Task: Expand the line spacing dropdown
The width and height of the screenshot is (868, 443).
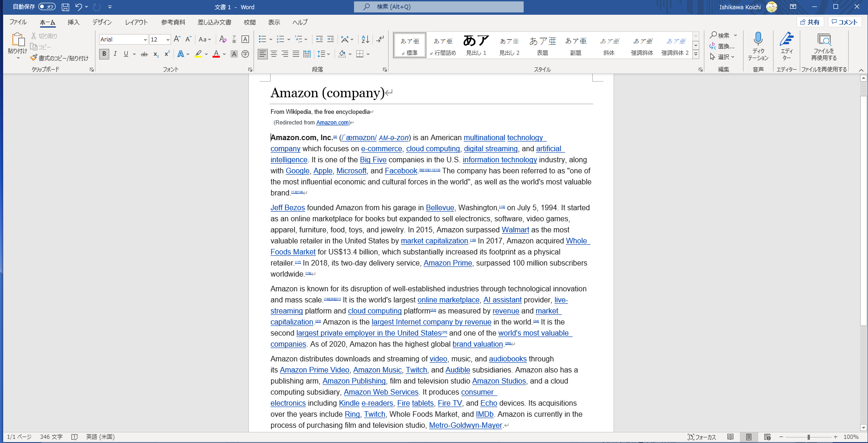Action: point(328,54)
